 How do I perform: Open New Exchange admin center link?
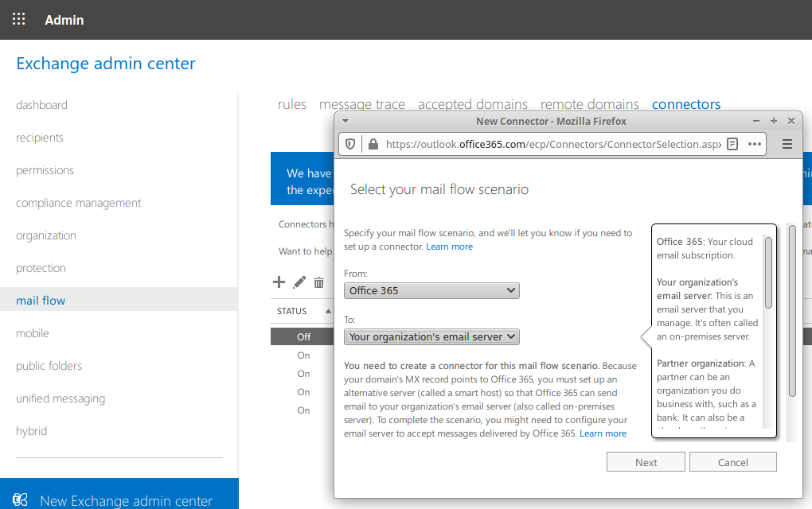tap(126, 500)
